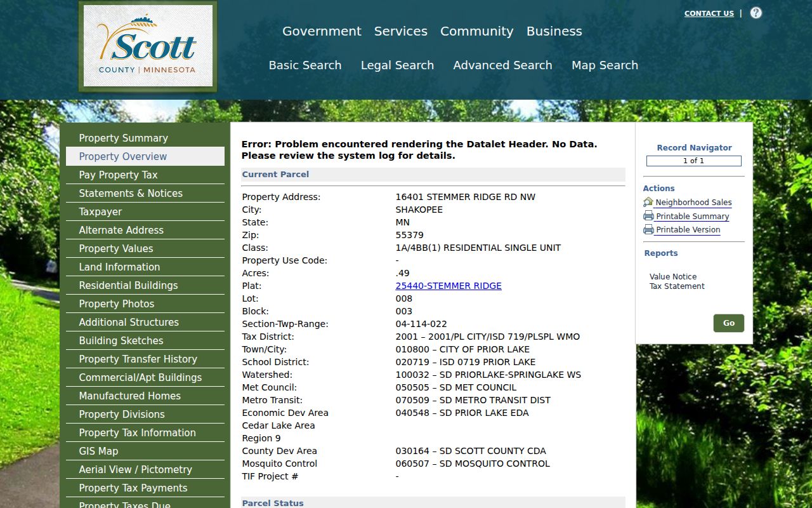Click the house icon beside Neighborhood Sales

tap(648, 202)
